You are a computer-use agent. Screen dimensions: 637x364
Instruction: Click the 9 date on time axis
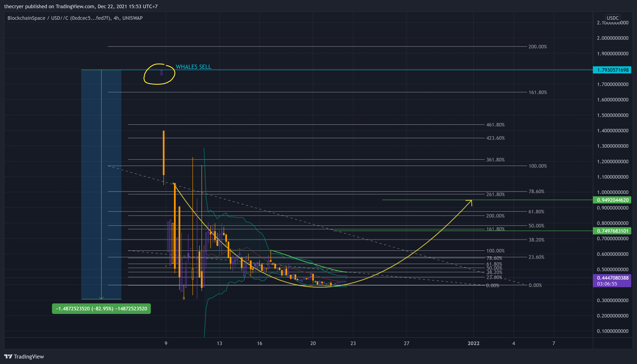[x=166, y=344]
